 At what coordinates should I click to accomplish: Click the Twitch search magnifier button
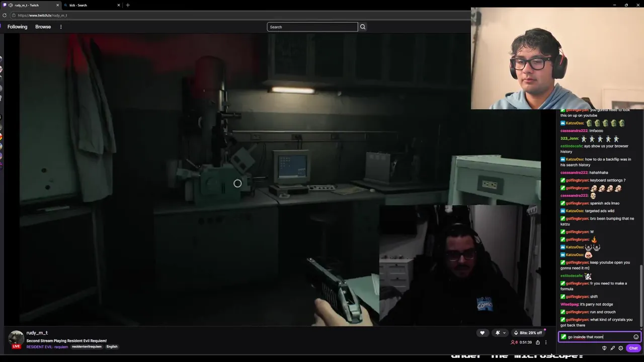(363, 27)
